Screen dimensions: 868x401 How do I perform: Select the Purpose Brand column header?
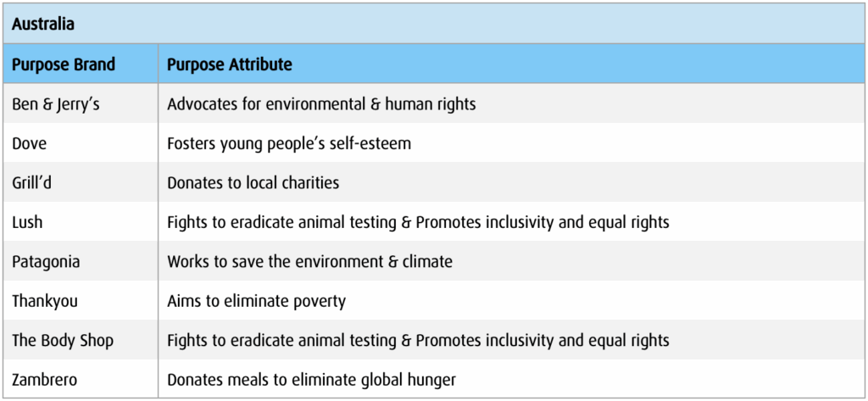point(64,64)
